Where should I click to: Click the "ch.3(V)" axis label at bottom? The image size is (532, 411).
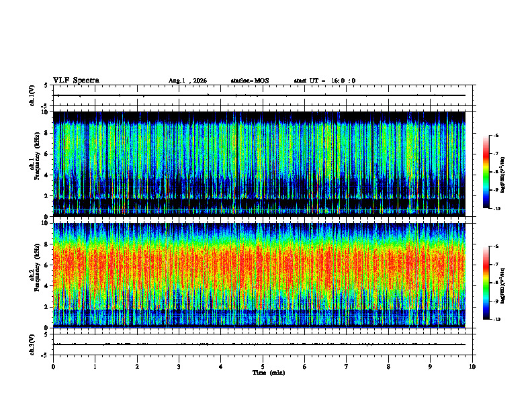32,345
